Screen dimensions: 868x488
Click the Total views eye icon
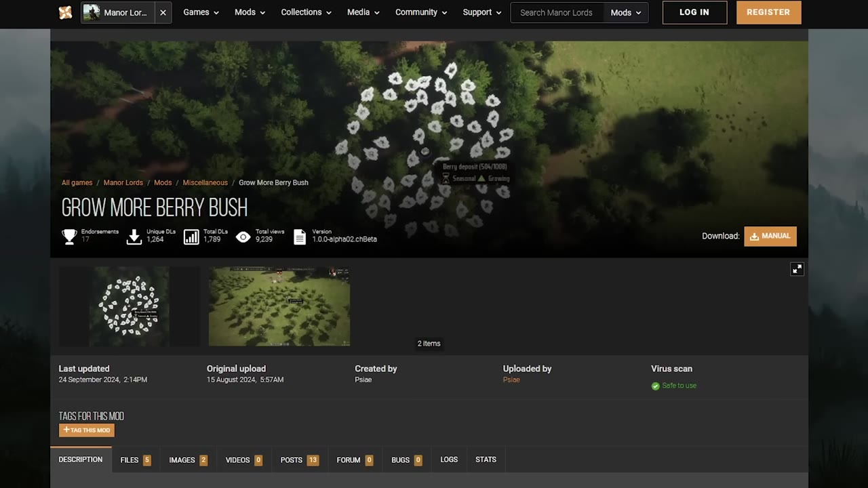tap(243, 237)
